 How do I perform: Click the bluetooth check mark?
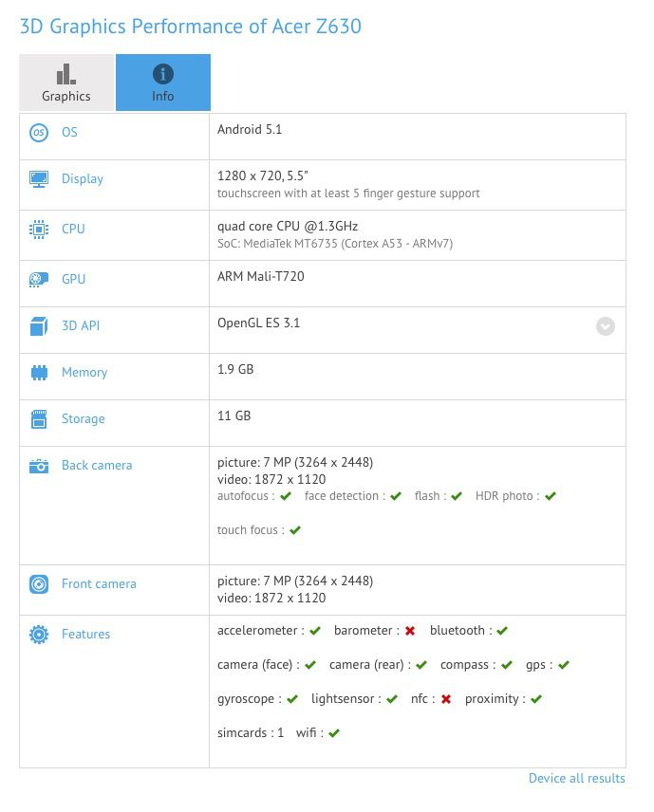pyautogui.click(x=502, y=631)
